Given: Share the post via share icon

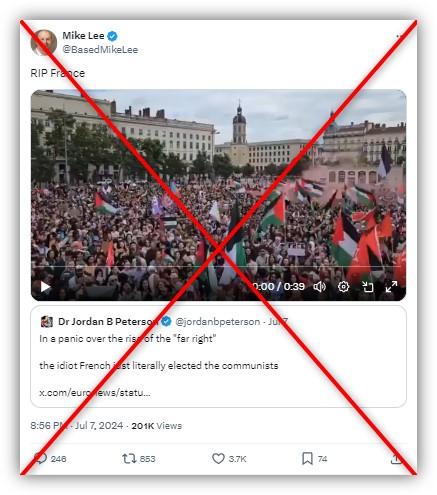Looking at the screenshot, I should point(396,459).
